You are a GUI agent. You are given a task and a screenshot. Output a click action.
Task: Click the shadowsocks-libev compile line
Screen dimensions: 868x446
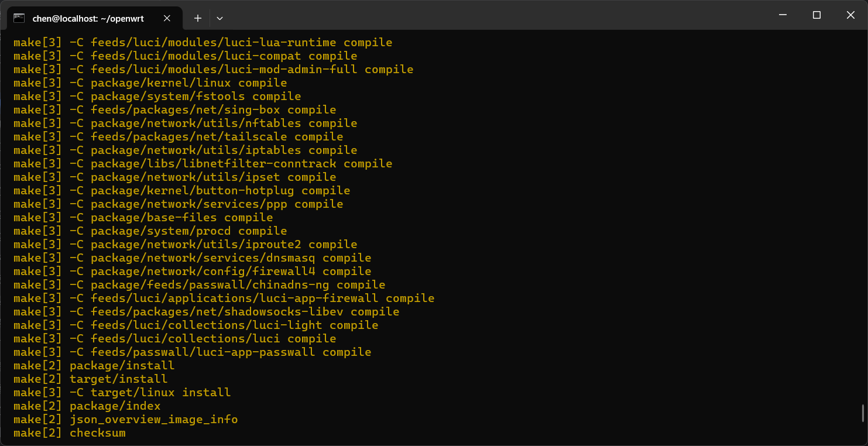[206, 312]
